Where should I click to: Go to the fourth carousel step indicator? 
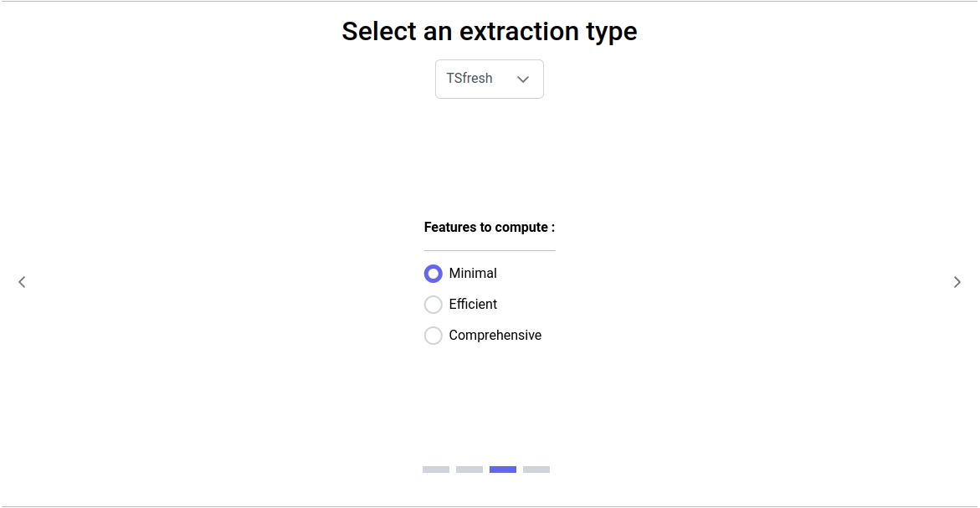536,470
